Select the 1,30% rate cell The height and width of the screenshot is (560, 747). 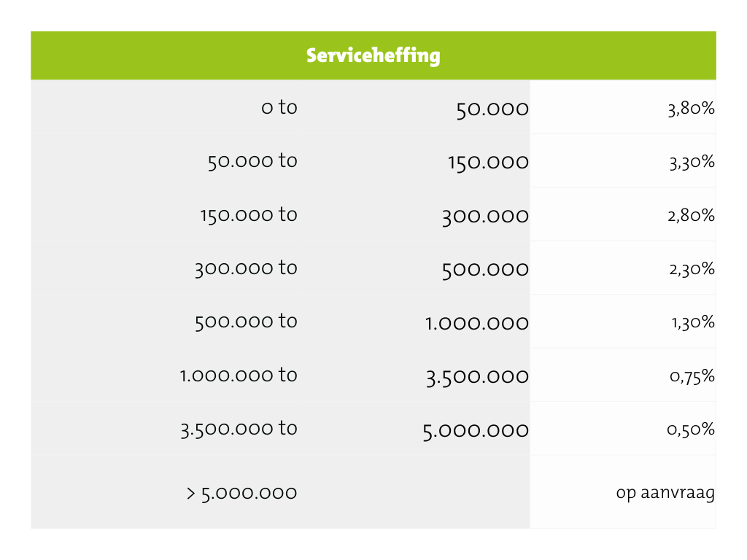[x=693, y=322]
